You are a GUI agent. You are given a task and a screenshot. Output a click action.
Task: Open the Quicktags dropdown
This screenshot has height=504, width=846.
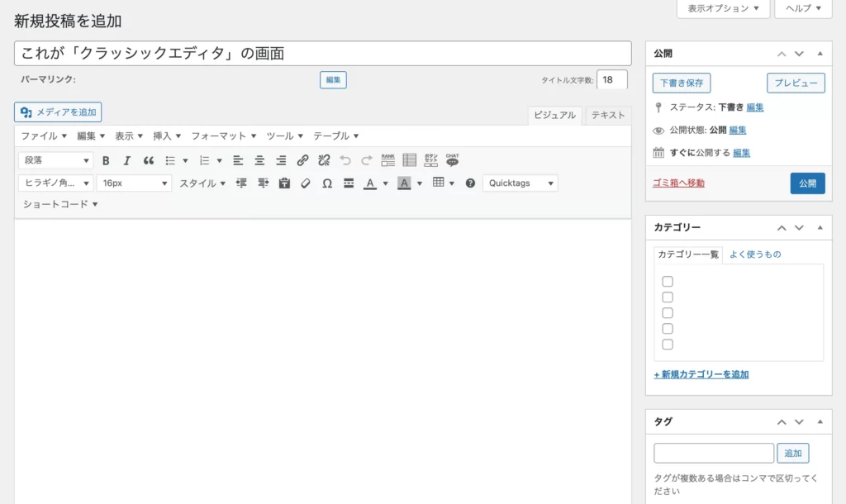520,183
